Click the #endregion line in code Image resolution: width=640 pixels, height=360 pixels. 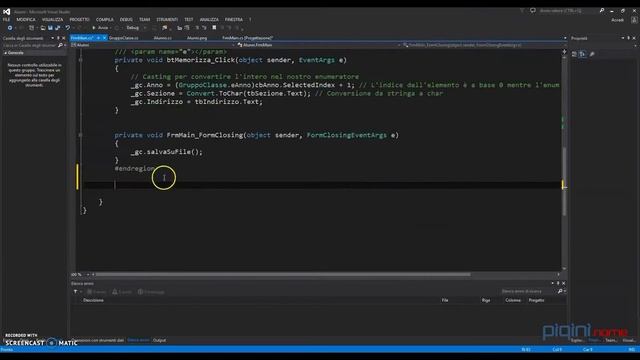point(134,169)
